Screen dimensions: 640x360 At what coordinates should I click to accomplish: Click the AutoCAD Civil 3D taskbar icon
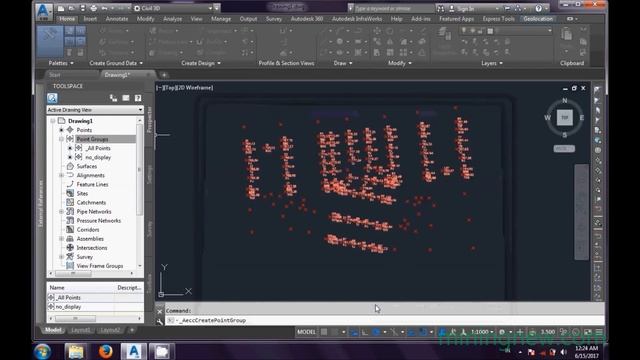click(134, 351)
